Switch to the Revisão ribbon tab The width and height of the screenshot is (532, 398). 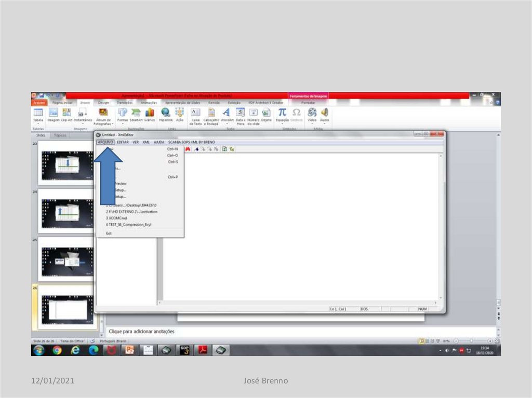coord(214,102)
